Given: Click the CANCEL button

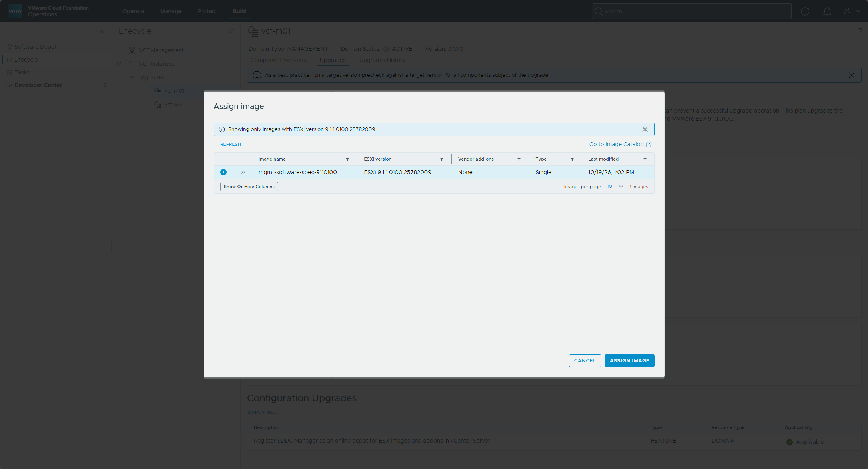Looking at the screenshot, I should click(585, 361).
